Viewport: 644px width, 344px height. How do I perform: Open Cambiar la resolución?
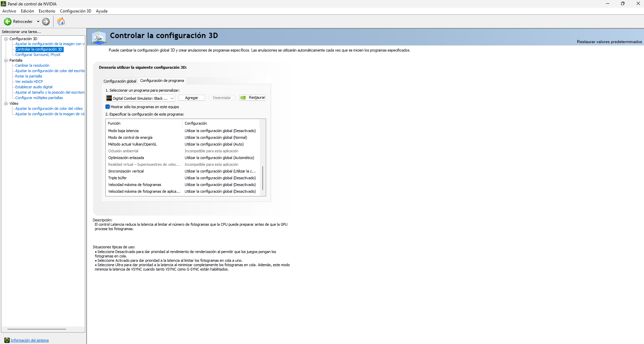[x=32, y=65]
